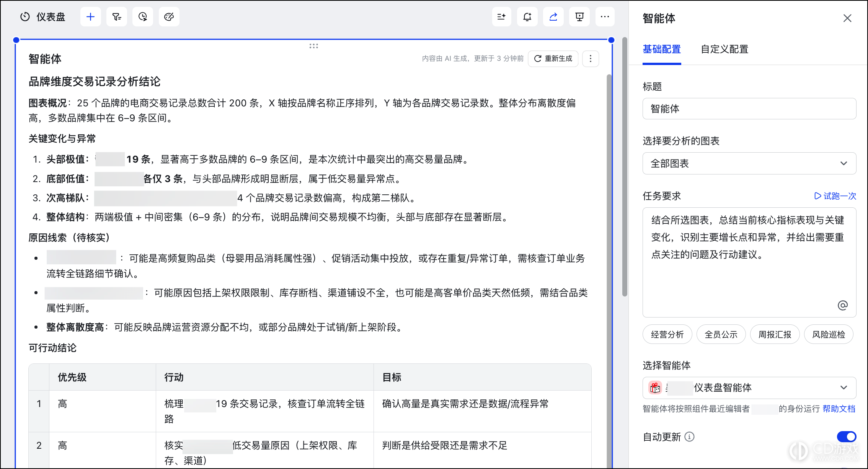Image resolution: width=868 pixels, height=469 pixels.
Task: Toggle the 自动更新 switch
Action: coord(847,436)
